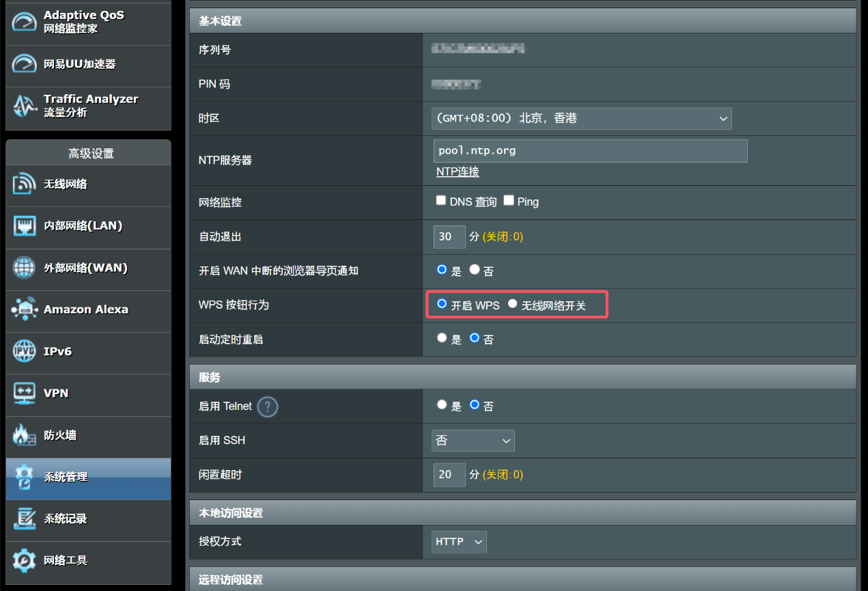The width and height of the screenshot is (868, 591).
Task: Open Traffic Analyzer 流量分析 entry
Action: pos(88,107)
